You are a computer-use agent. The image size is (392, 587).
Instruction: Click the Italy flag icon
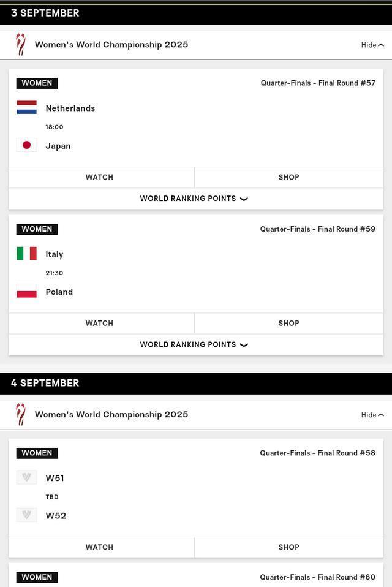(26, 254)
